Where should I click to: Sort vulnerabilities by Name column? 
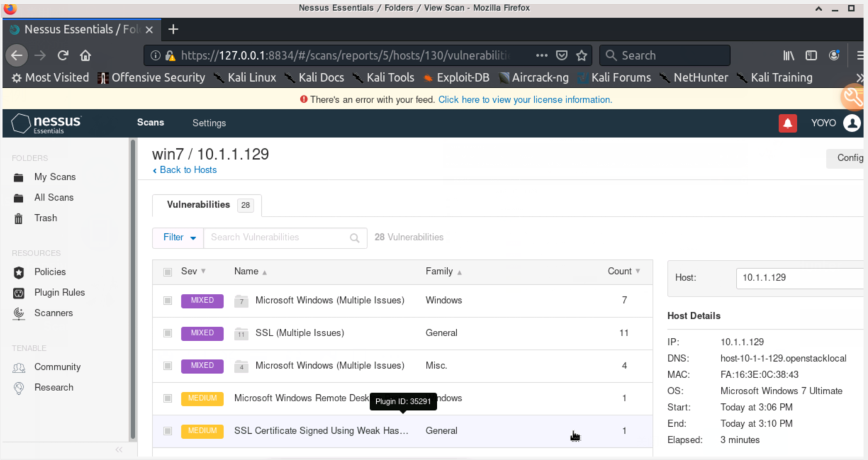(250, 272)
